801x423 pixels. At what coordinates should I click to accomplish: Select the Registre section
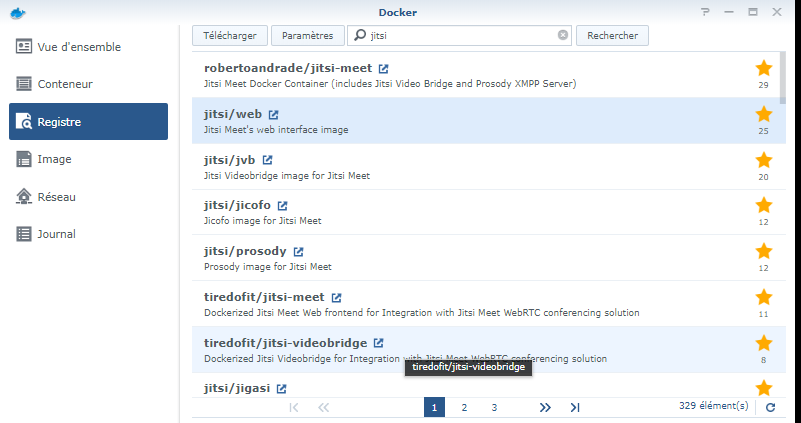point(88,122)
